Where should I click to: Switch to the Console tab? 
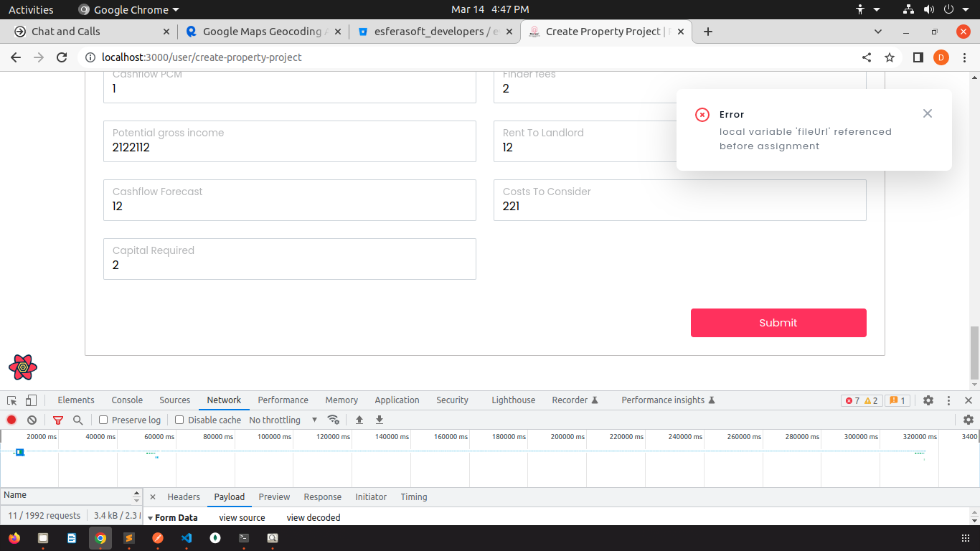tap(127, 400)
